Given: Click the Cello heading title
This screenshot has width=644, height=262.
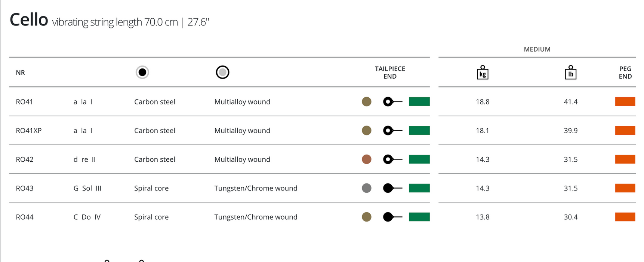Looking at the screenshot, I should click(29, 20).
